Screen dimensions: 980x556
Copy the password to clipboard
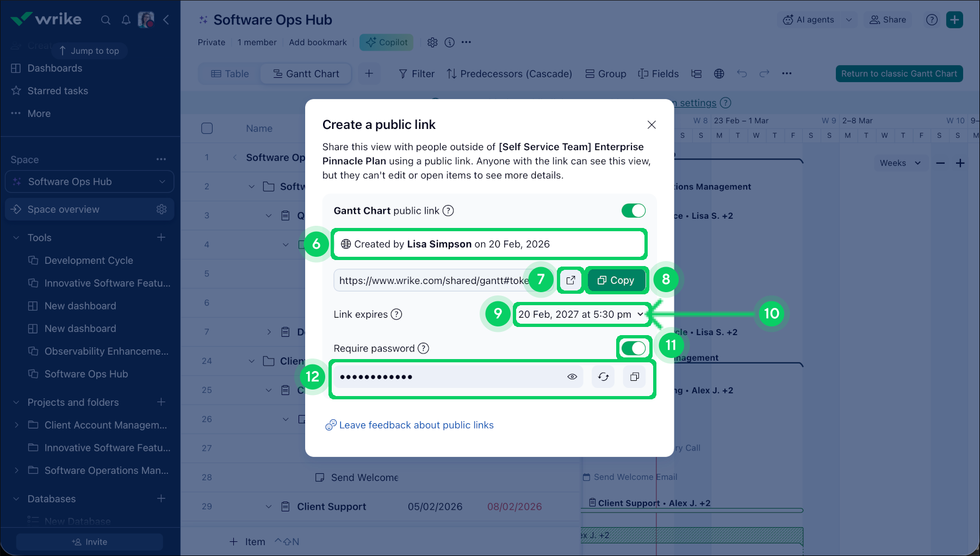[x=634, y=376]
